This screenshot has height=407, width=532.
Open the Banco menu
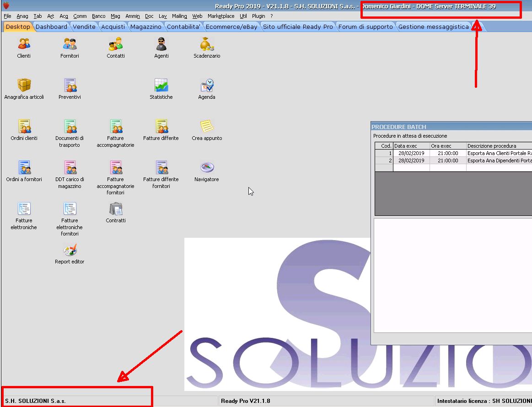[99, 16]
